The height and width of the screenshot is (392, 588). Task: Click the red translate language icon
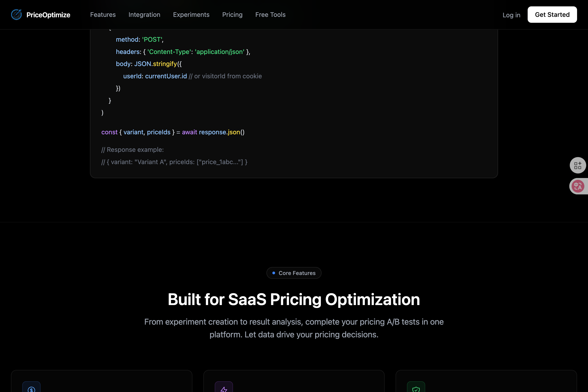click(x=578, y=186)
